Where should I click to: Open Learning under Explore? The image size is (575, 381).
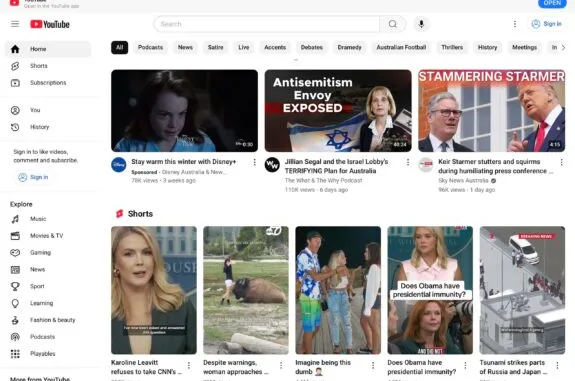[48, 303]
